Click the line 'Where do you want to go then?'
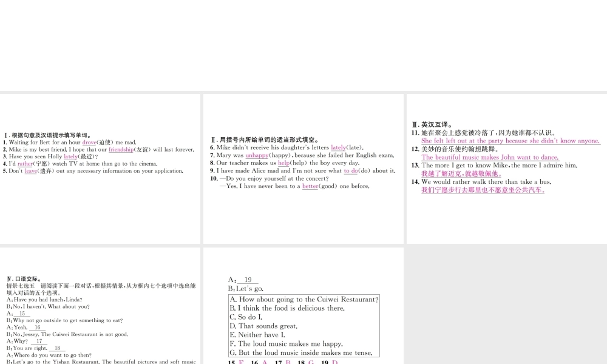Viewport: 607px width, 364px height. 49,355
